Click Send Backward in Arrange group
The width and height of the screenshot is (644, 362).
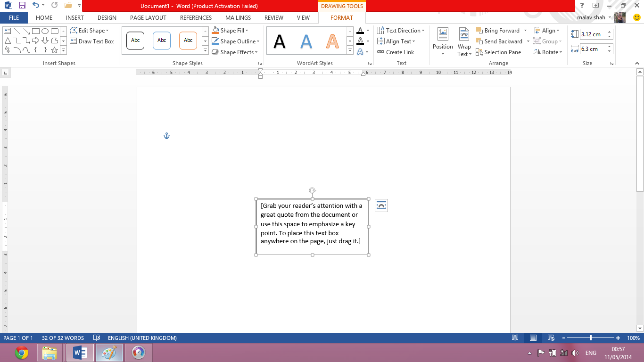[x=501, y=41]
